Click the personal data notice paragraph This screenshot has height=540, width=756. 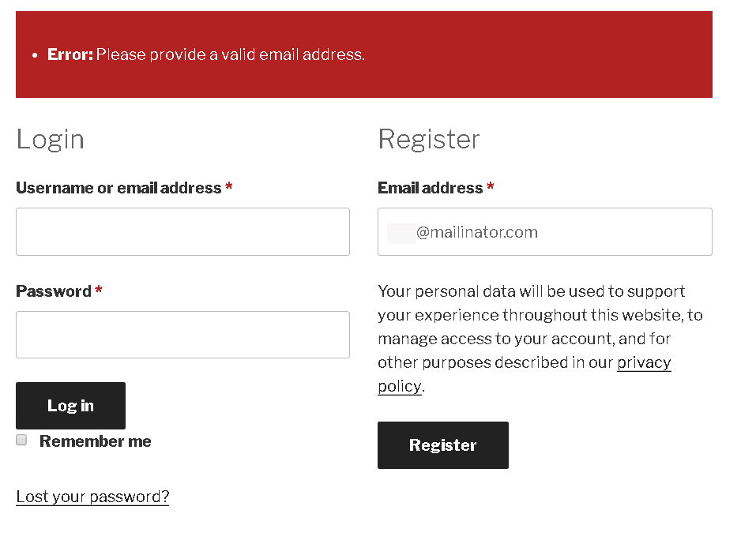[x=540, y=339]
